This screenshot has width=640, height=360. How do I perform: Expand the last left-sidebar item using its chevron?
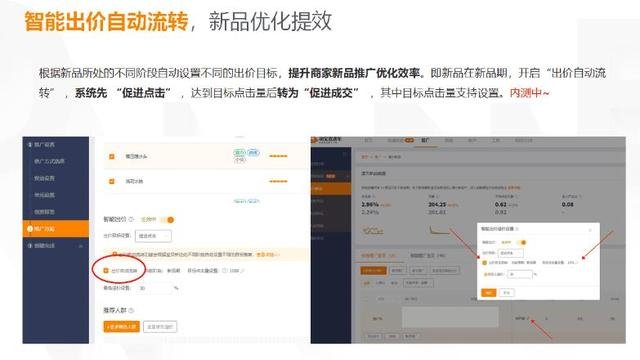[x=81, y=246]
